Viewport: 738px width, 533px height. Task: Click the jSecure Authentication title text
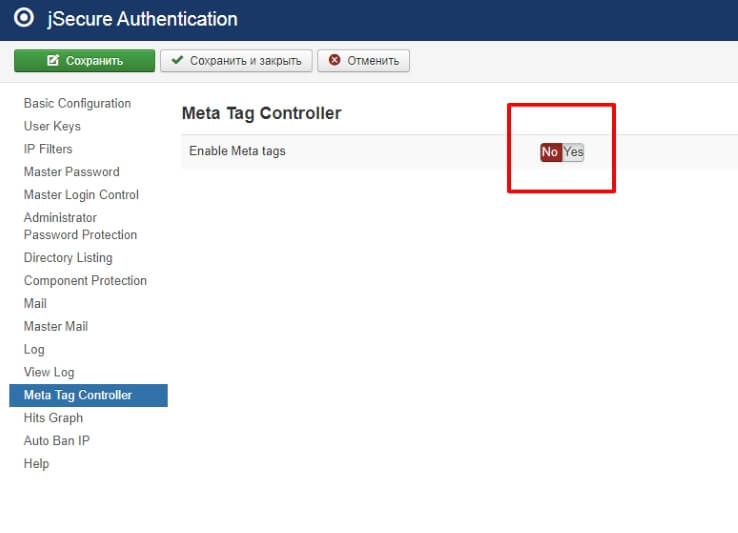point(142,19)
